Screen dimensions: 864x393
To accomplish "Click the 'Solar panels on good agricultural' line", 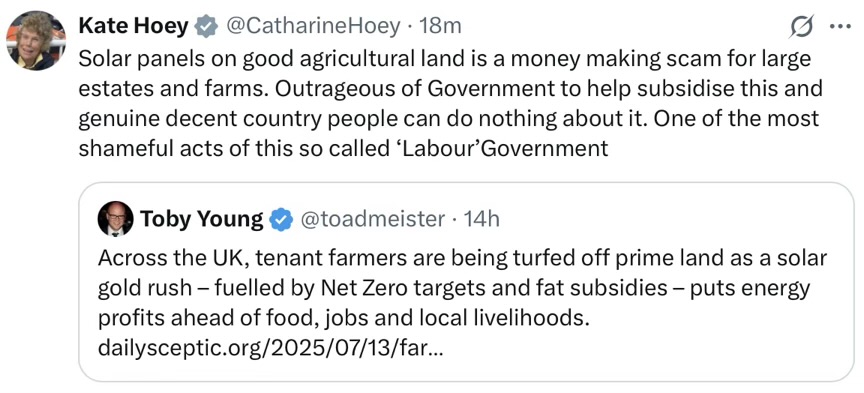I will (445, 59).
